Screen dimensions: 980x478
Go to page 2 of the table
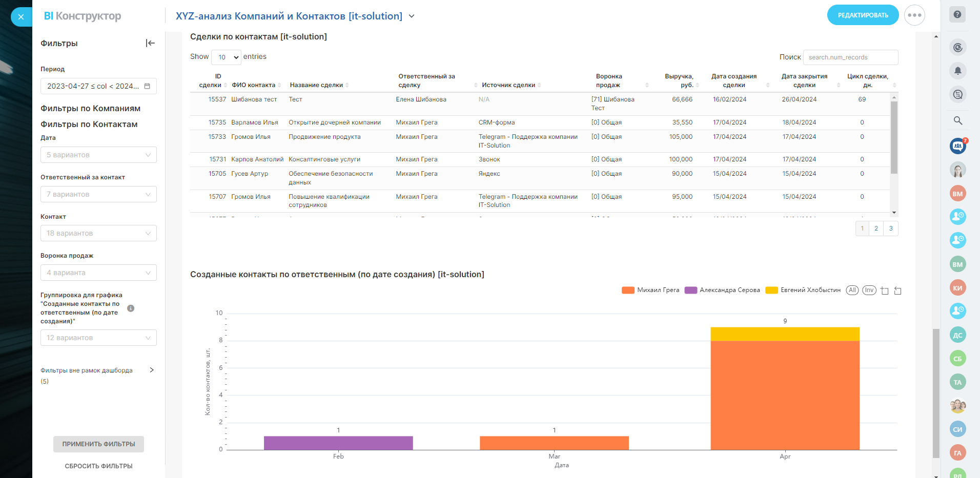[x=876, y=228]
